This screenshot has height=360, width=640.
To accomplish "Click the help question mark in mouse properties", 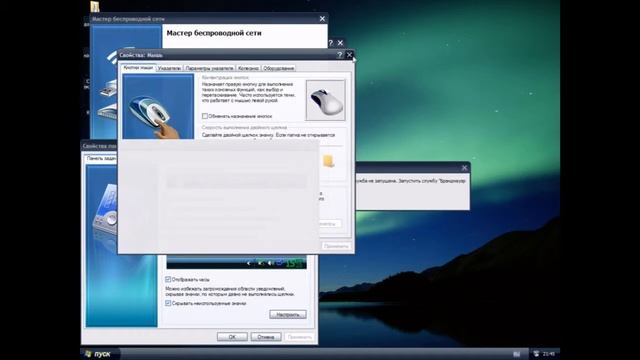I will pyautogui.click(x=339, y=55).
